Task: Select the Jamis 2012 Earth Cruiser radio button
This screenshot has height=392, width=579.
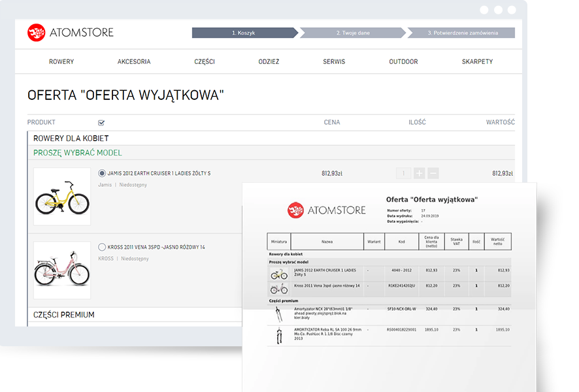Action: click(x=102, y=174)
